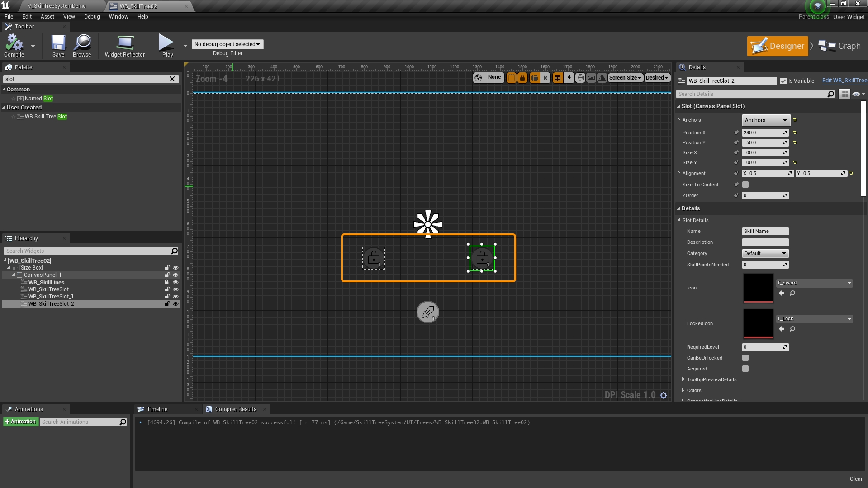
Task: Click the DPI Scale settings gear
Action: 664,395
